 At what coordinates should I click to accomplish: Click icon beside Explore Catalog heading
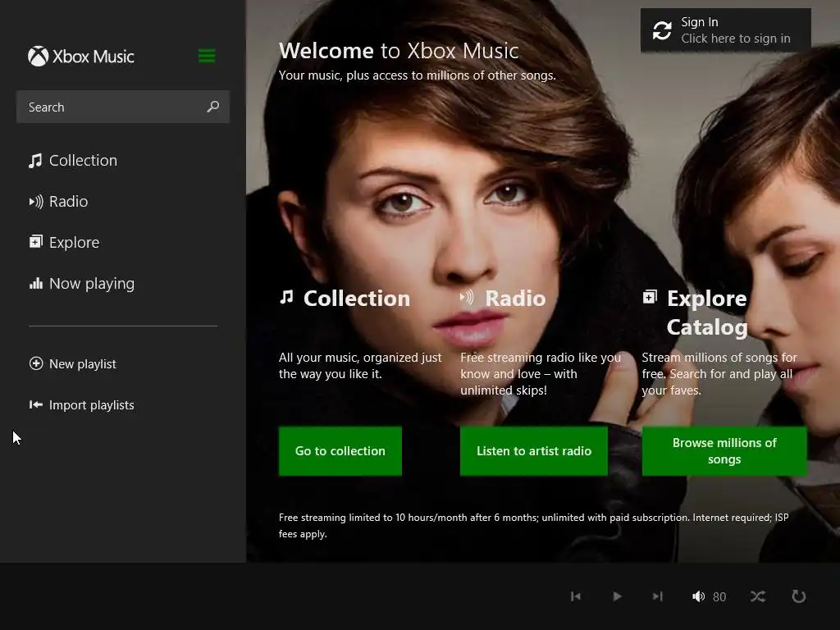tap(650, 296)
